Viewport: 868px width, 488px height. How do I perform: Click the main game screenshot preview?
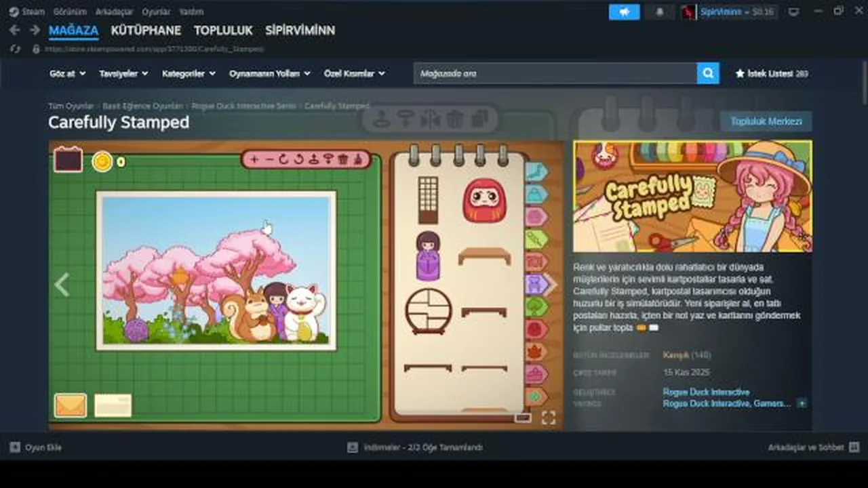coord(307,285)
